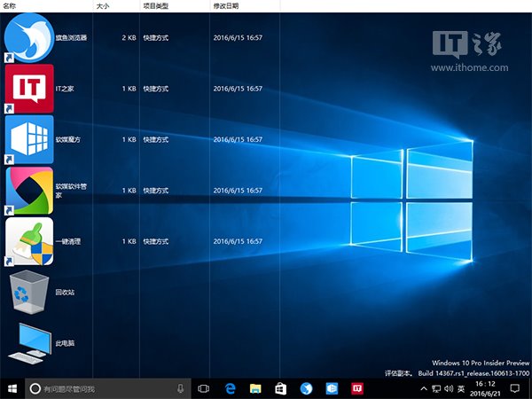Click the Cortana microphone icon
Viewport: 532px width, 399px height.
click(180, 388)
